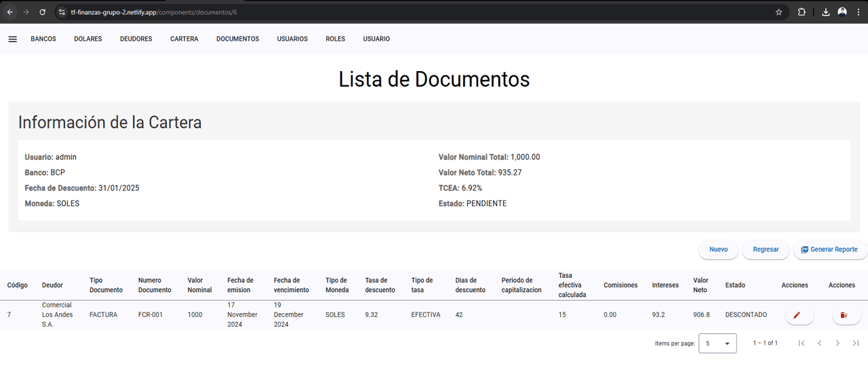
Task: Navigate to CARTERA section
Action: coord(184,39)
